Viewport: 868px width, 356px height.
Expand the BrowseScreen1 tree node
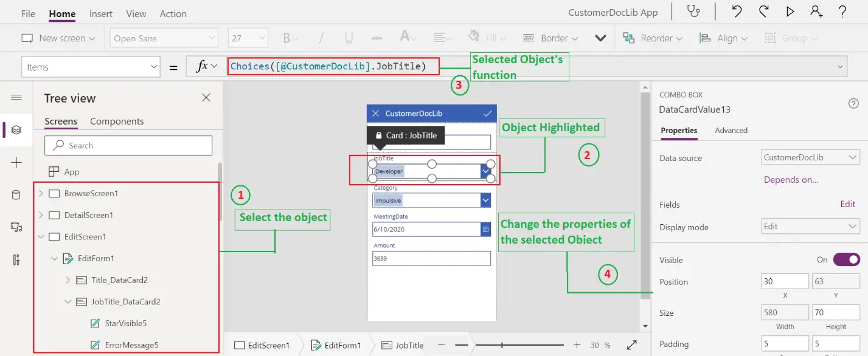(x=41, y=193)
